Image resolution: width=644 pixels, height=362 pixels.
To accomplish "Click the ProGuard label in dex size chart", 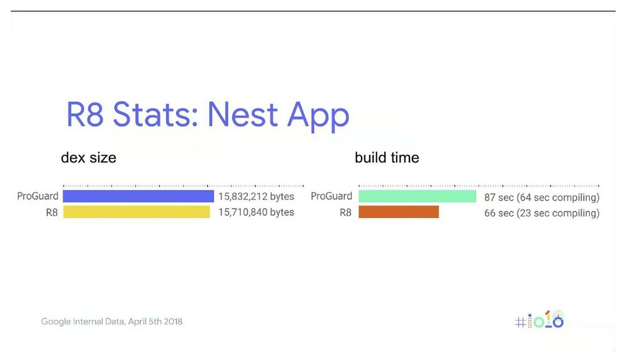I will tap(38, 196).
